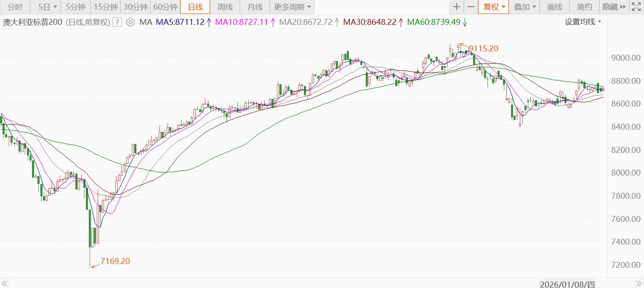Select the 60分钟 period button
The width and height of the screenshot is (644, 288).
point(165,7)
